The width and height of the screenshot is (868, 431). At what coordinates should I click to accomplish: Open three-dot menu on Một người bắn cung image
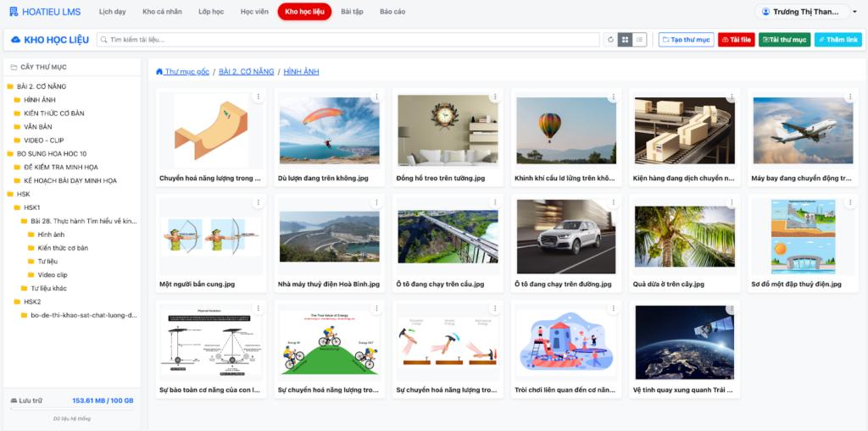click(x=258, y=203)
